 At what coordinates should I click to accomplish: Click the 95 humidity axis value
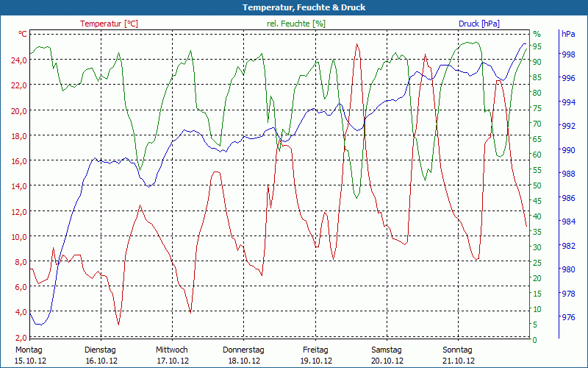tap(537, 46)
